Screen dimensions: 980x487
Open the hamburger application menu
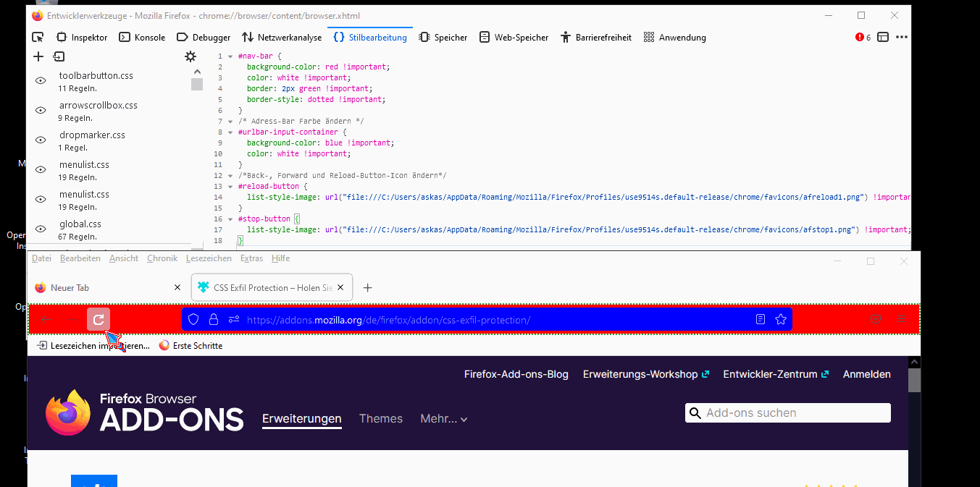tap(902, 319)
